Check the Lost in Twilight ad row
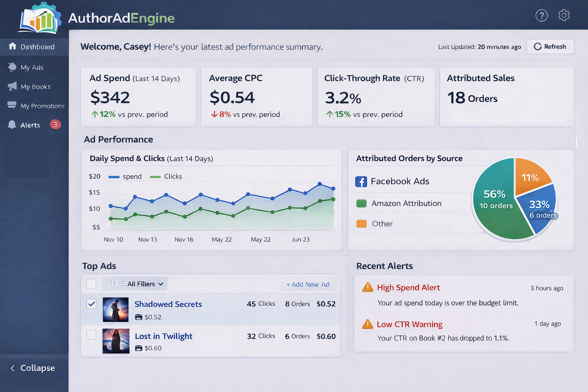 [91, 335]
